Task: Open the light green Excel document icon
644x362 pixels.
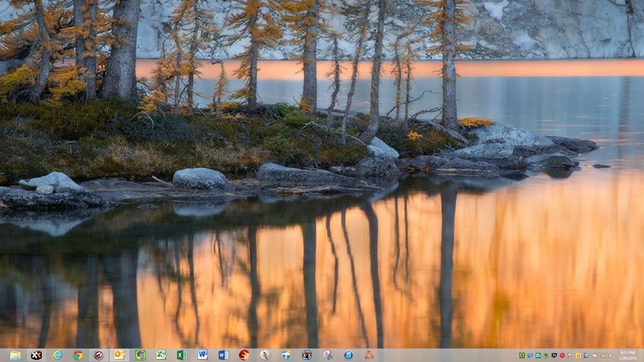Action: (160, 355)
